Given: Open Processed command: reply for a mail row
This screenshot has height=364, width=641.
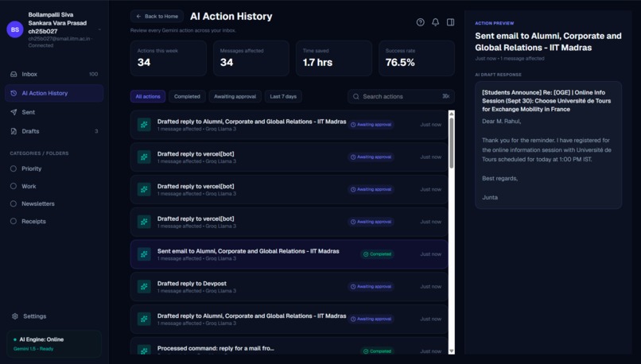Looking at the screenshot, I should [x=289, y=346].
